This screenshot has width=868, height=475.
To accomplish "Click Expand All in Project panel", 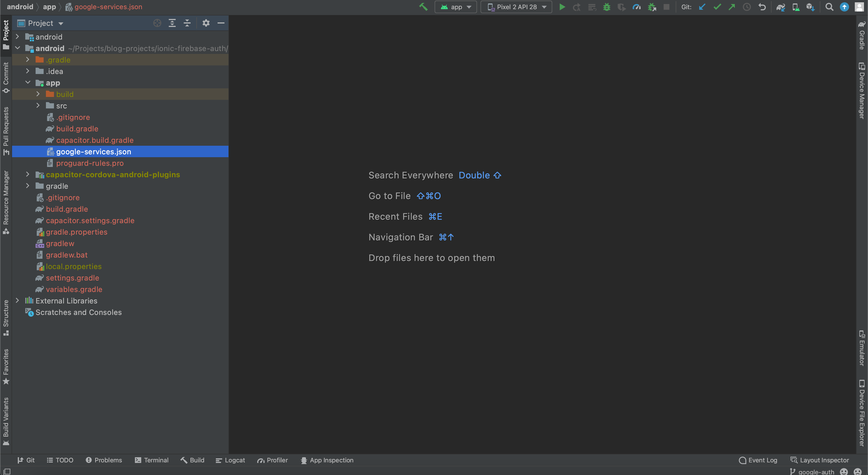I will 172,23.
